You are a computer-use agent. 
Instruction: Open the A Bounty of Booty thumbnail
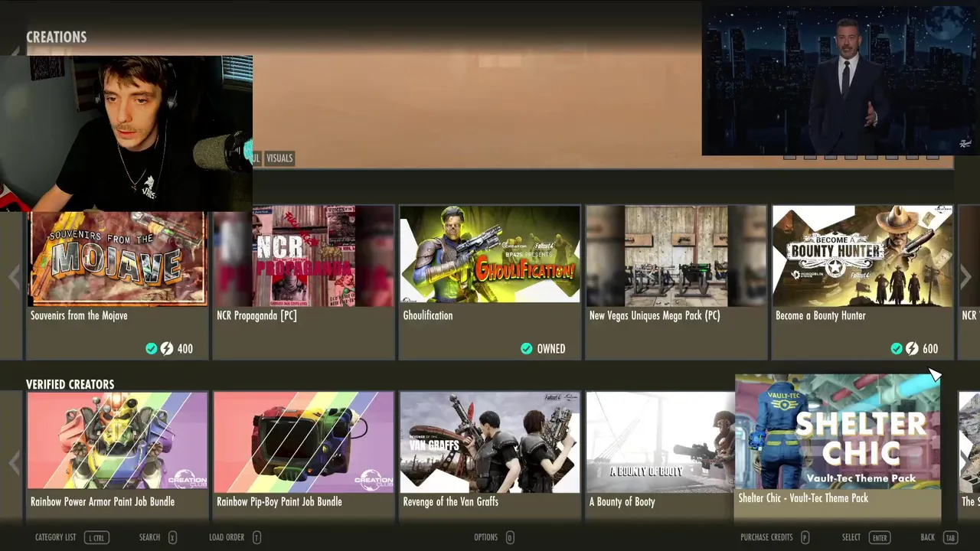pos(661,442)
